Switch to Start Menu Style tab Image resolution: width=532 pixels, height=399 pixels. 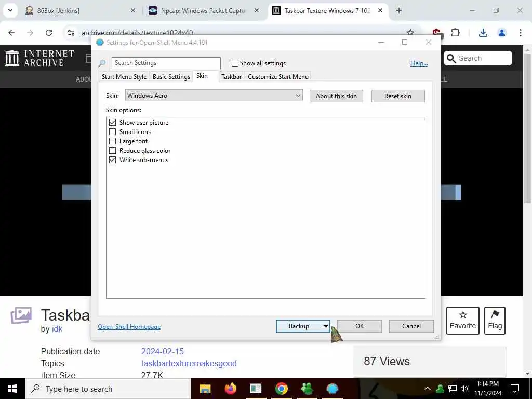click(124, 77)
